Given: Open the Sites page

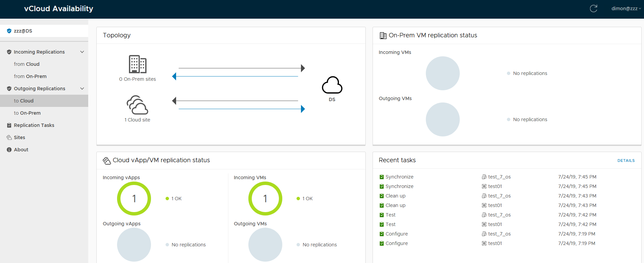Looking at the screenshot, I should coord(19,137).
